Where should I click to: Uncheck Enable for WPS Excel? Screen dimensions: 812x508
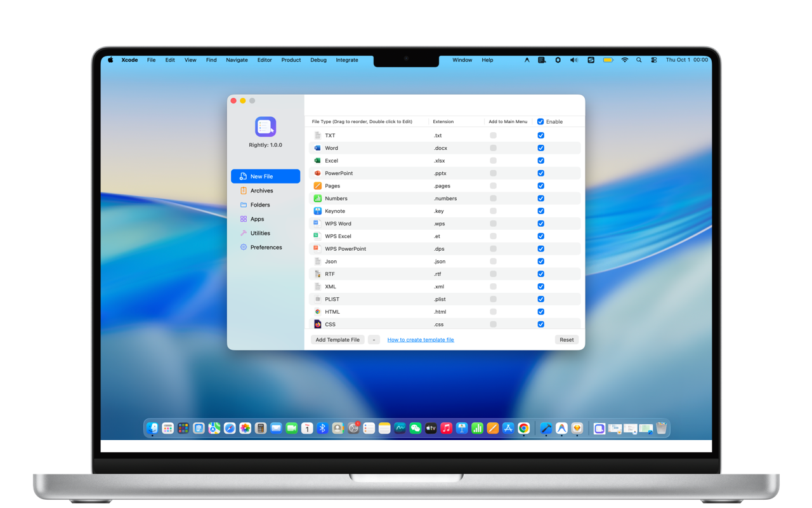point(540,236)
